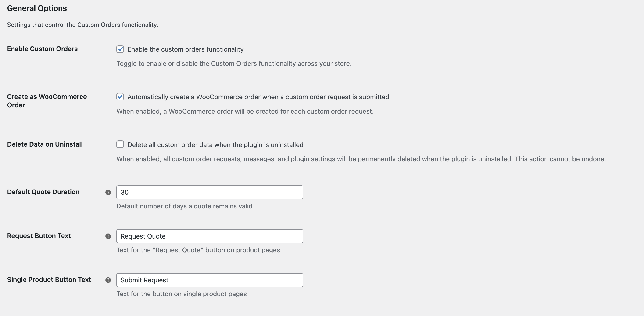Uncheck the Enable Custom Orders checkbox
The image size is (644, 316).
pos(120,49)
